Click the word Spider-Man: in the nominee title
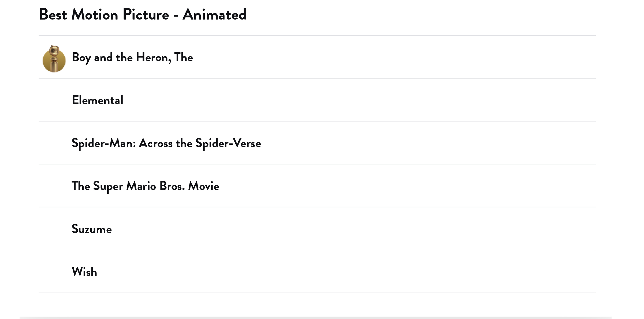Viewport: 644px width, 319px height. click(104, 143)
